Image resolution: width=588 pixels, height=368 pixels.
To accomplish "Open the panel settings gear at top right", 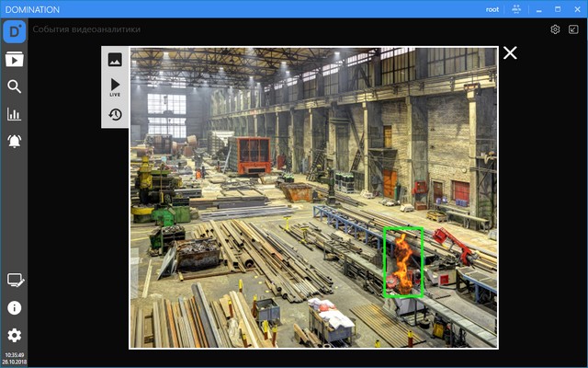I will point(555,29).
